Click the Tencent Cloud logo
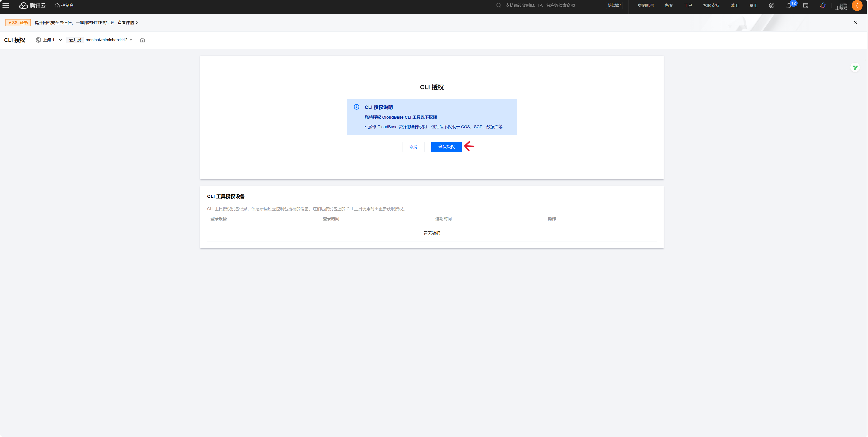 pyautogui.click(x=32, y=5)
